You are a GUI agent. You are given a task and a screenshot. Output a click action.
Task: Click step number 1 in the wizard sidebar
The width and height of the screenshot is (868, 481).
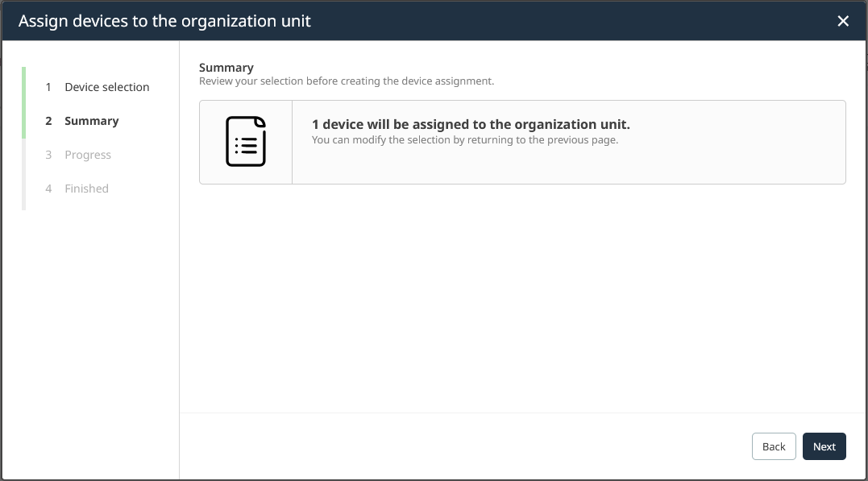(49, 86)
